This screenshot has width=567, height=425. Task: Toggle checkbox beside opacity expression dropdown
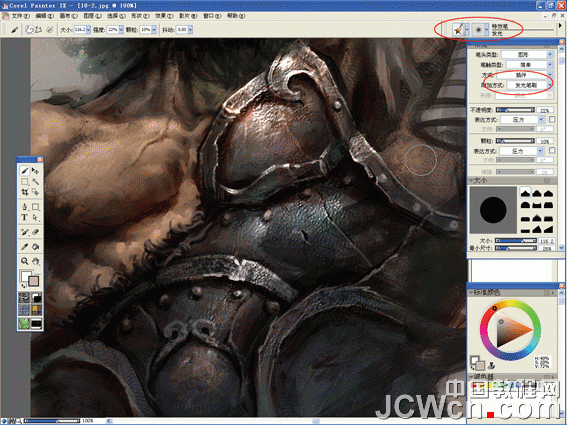(552, 119)
